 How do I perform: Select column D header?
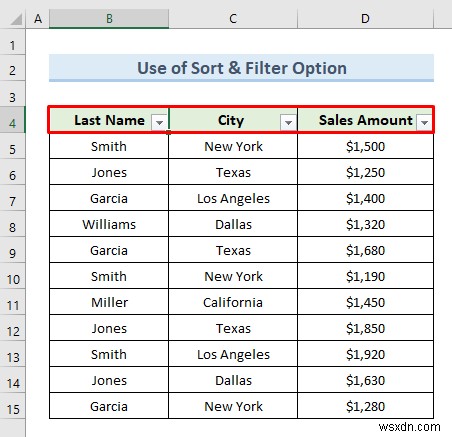click(365, 19)
